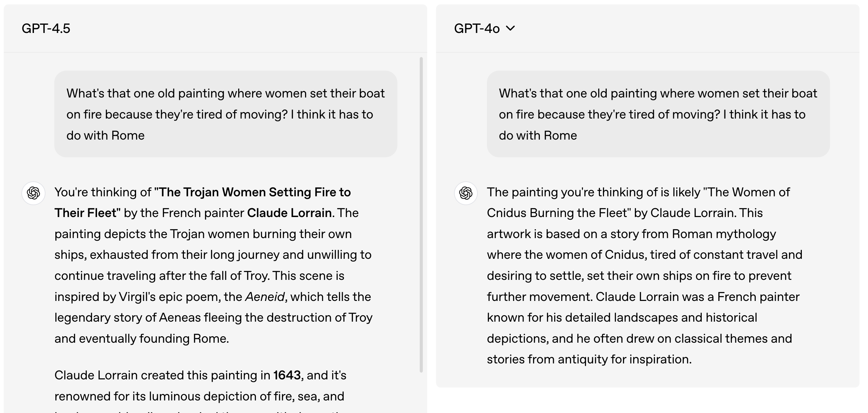Click the italic word "Aeneid"
Screen dimensions: 868x413
coord(265,297)
